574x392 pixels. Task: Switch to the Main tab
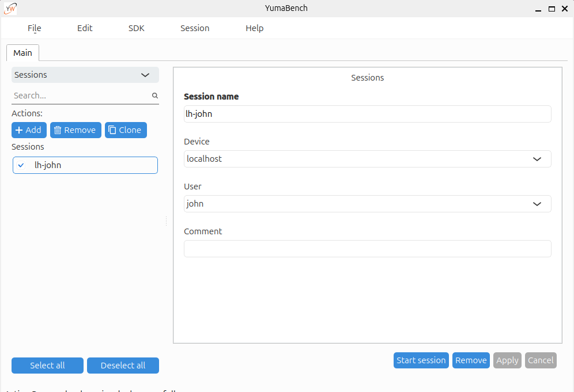pyautogui.click(x=22, y=53)
